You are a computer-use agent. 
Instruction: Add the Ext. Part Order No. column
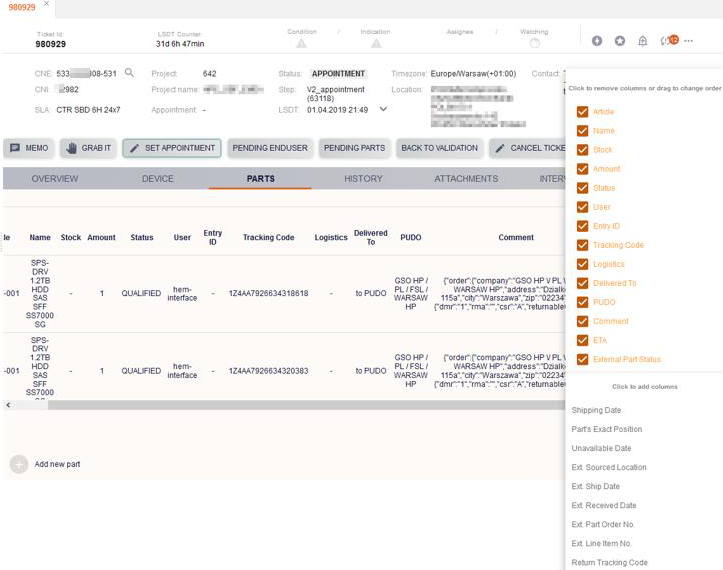[x=603, y=524]
